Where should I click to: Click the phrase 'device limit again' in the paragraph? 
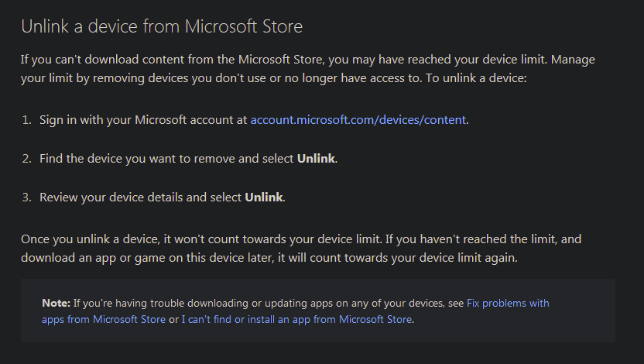[x=474, y=258]
